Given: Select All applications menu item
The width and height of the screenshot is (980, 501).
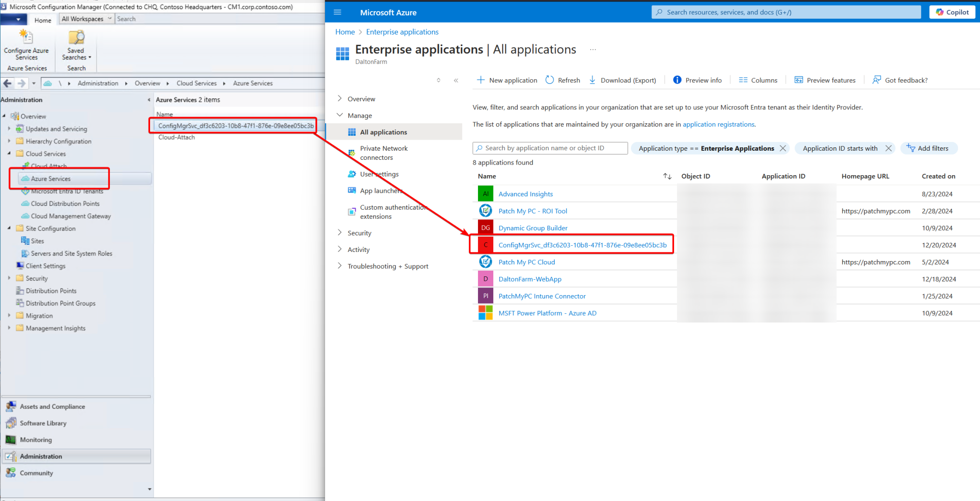Looking at the screenshot, I should point(394,132).
